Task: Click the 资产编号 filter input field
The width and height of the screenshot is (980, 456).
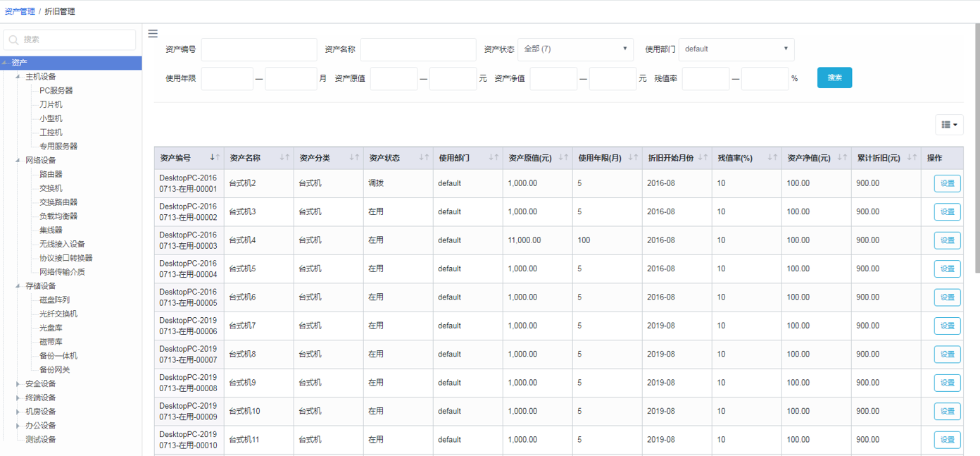Action: [259, 49]
